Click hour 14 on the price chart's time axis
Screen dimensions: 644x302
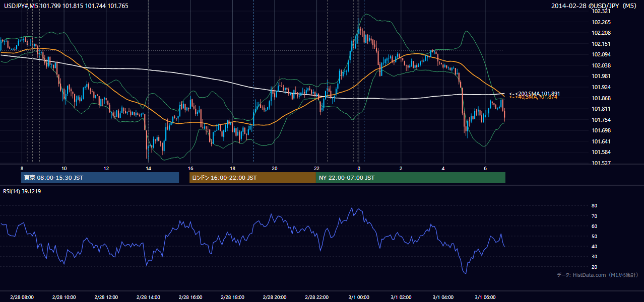148,168
